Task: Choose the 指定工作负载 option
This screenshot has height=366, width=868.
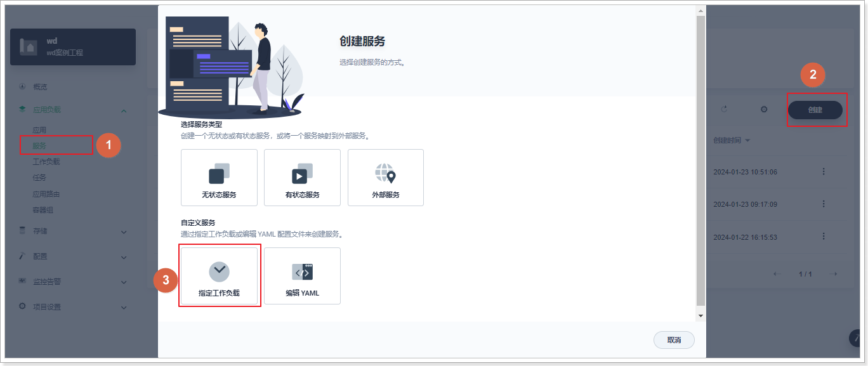Action: 219,276
